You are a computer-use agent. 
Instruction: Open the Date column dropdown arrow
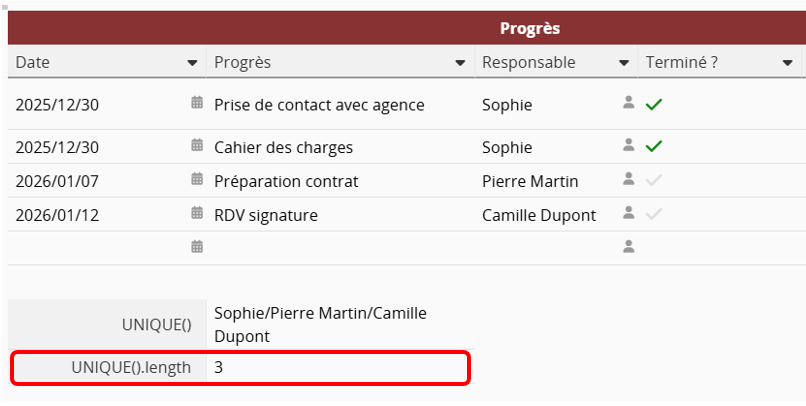(x=192, y=63)
